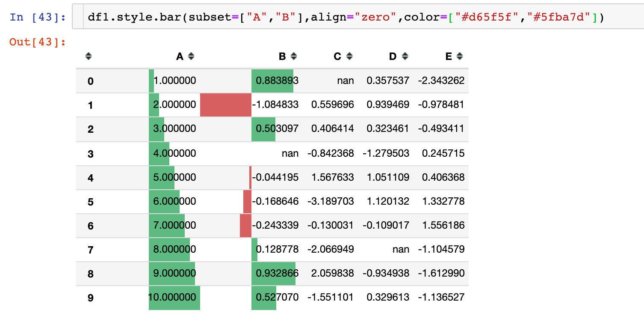Sort by column E using its sort icon
Viewport: 644px width, 322px height.
coord(460,56)
